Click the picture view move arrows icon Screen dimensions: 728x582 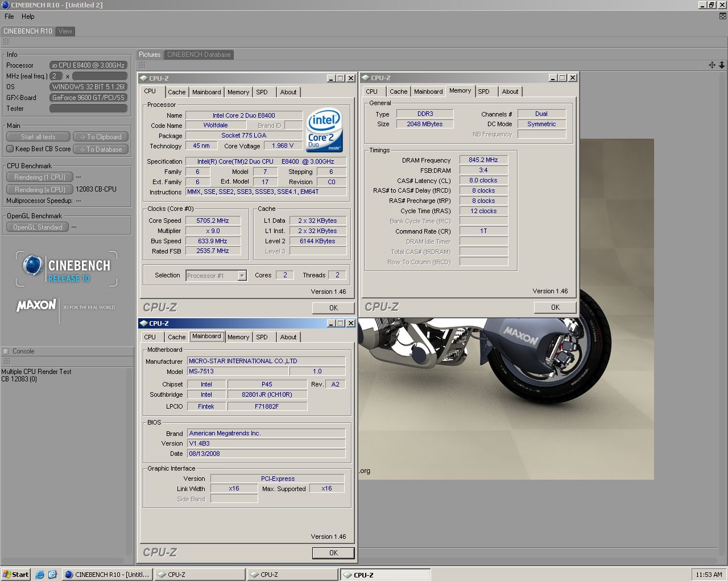712,65
